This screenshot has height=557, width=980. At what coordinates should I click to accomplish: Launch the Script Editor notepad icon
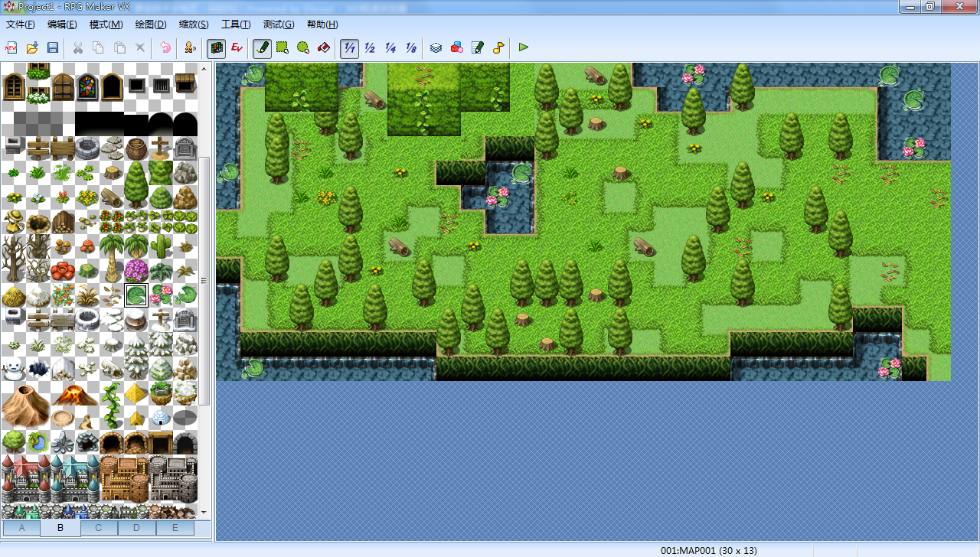click(478, 47)
